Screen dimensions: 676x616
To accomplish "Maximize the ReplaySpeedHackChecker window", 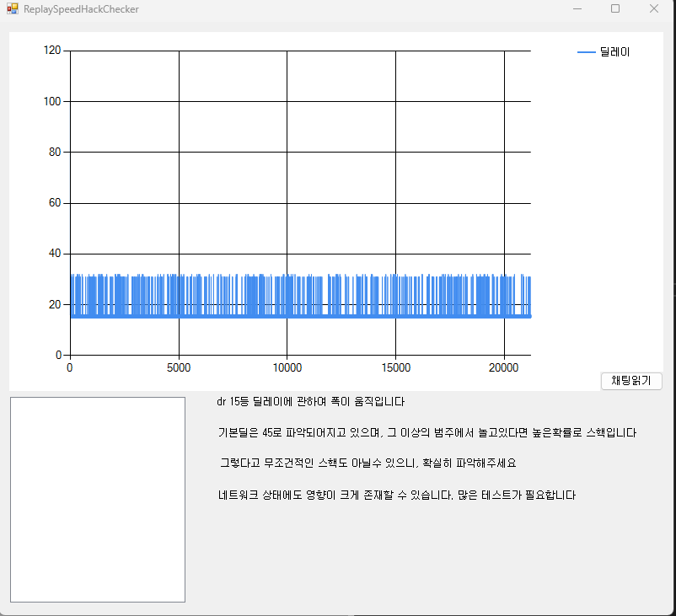I will pos(615,9).
